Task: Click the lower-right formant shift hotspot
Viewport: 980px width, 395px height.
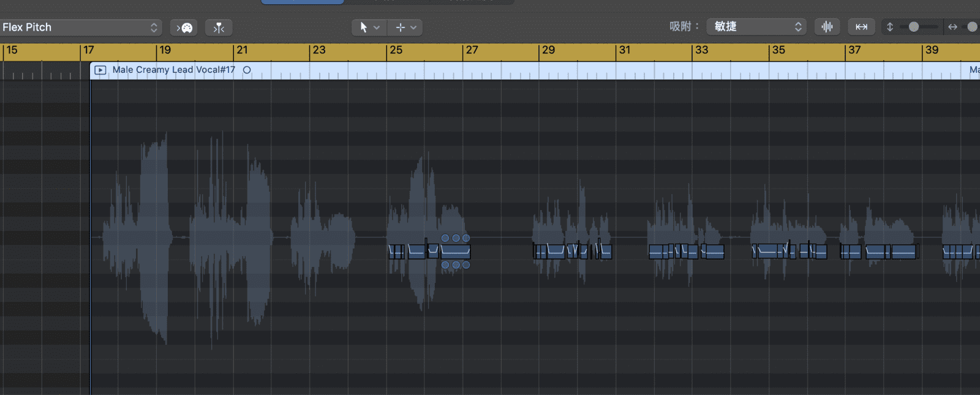Action: (466, 265)
